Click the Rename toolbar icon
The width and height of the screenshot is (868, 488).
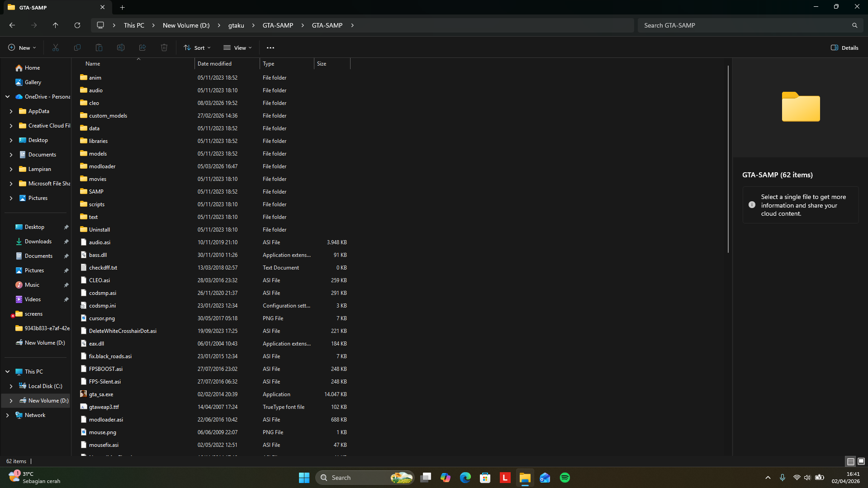click(x=121, y=47)
